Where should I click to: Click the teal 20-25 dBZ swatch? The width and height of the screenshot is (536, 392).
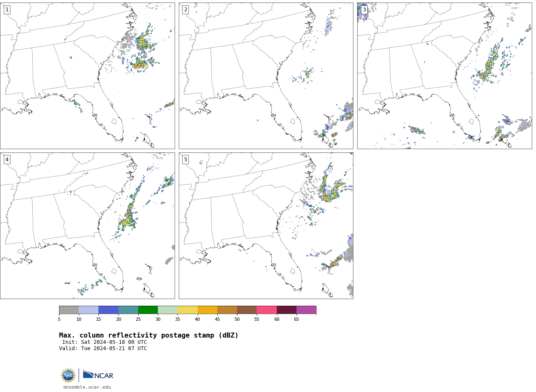coord(128,310)
